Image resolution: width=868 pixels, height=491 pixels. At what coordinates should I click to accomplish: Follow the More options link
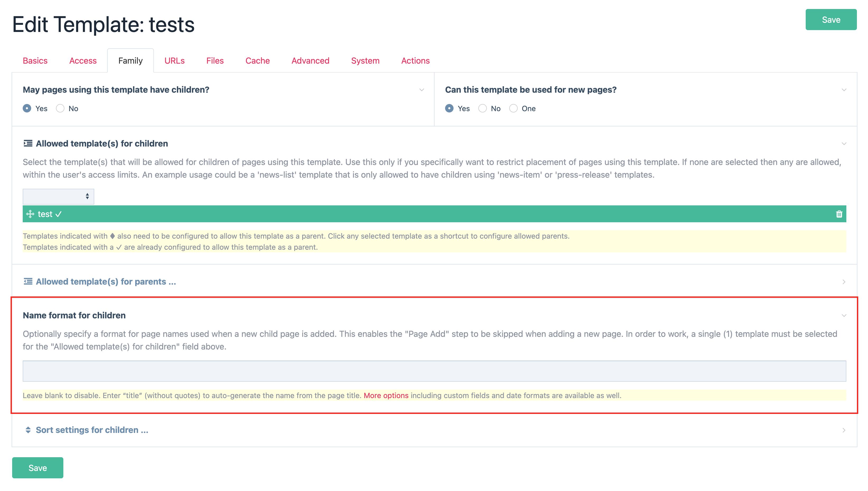[386, 395]
